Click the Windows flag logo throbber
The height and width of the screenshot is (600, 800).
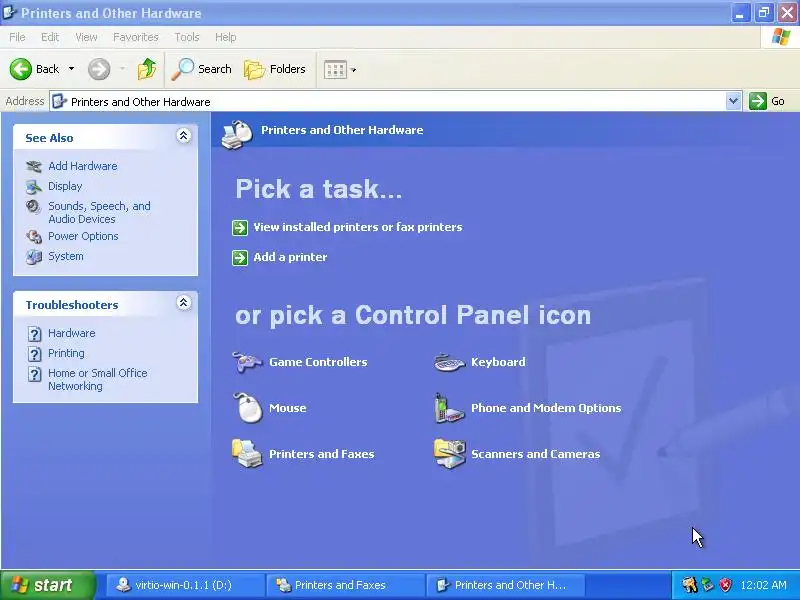781,37
